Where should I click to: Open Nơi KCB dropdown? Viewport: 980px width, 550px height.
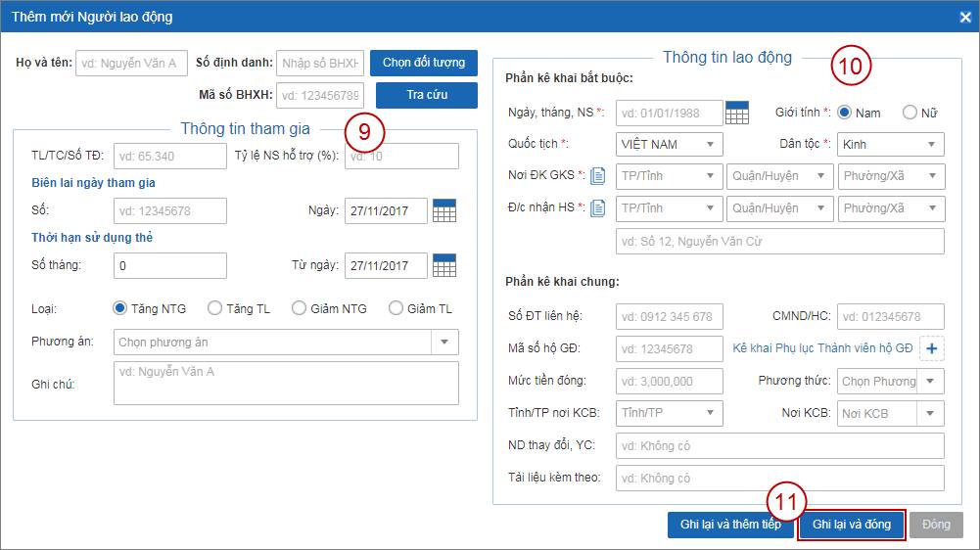coord(890,413)
